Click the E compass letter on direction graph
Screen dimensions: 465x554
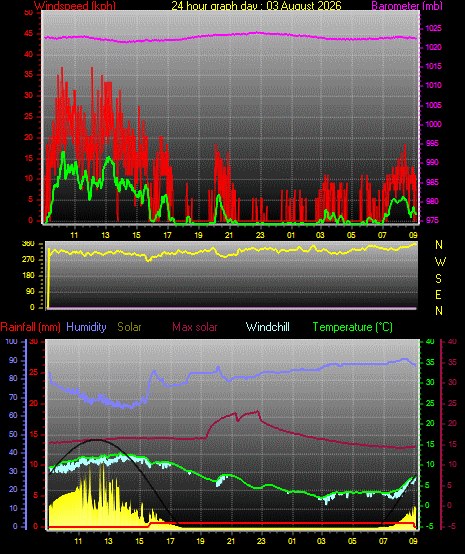click(x=438, y=295)
